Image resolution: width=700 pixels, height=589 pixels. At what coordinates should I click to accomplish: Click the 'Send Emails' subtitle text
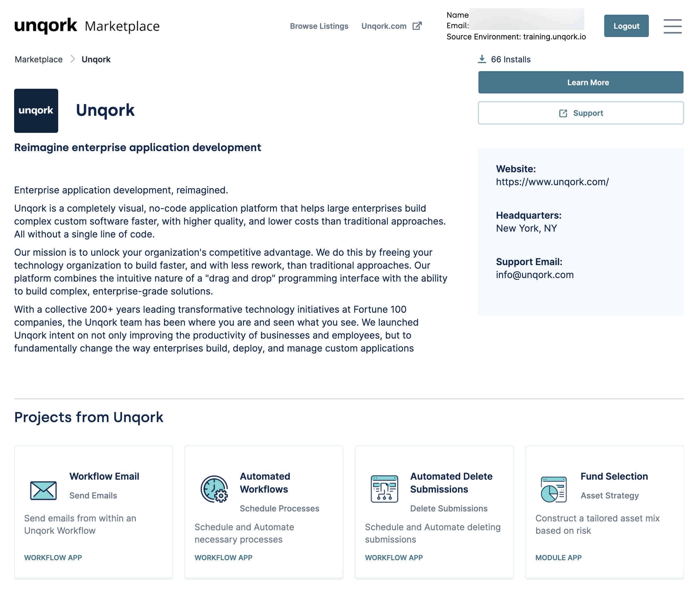tap(93, 496)
